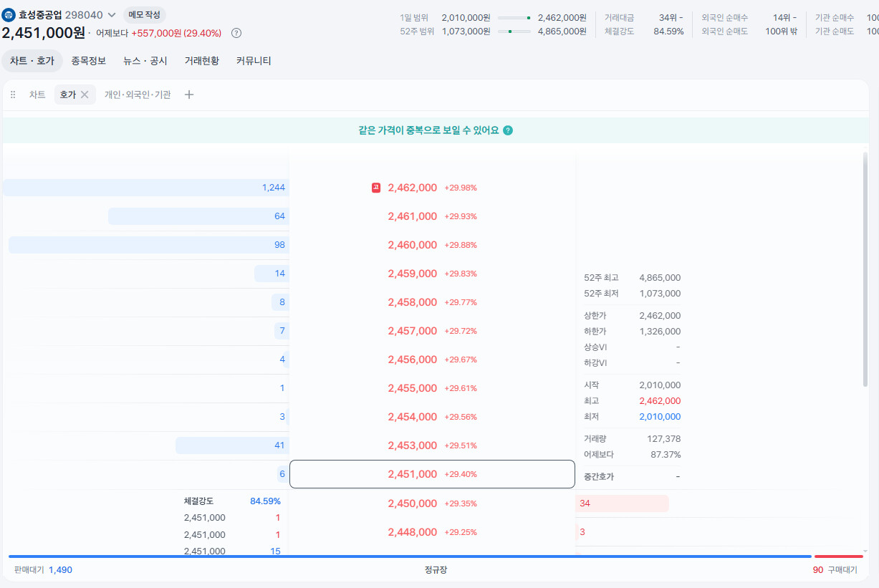
Task: Open the stock selector chevron next to 298040
Action: click(112, 15)
